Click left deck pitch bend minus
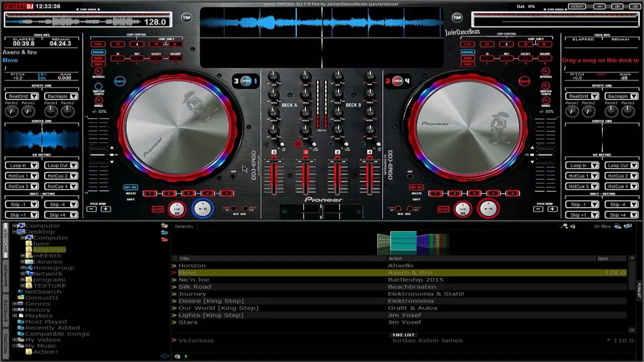The width and height of the screenshot is (644, 362). (92, 209)
